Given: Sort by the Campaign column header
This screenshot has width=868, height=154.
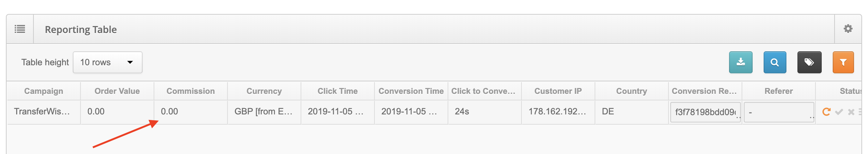Looking at the screenshot, I should tap(43, 91).
